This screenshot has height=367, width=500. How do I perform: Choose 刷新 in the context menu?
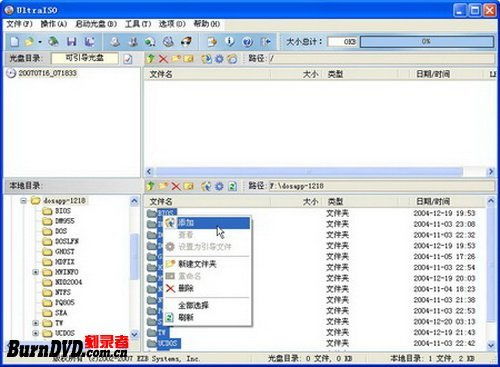(207, 317)
